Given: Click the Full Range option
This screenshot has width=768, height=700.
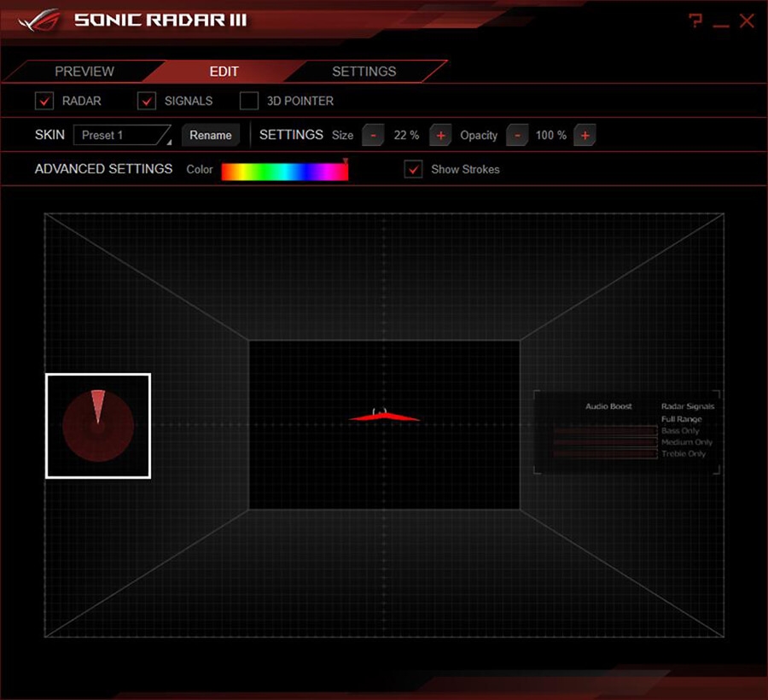Looking at the screenshot, I should (681, 419).
